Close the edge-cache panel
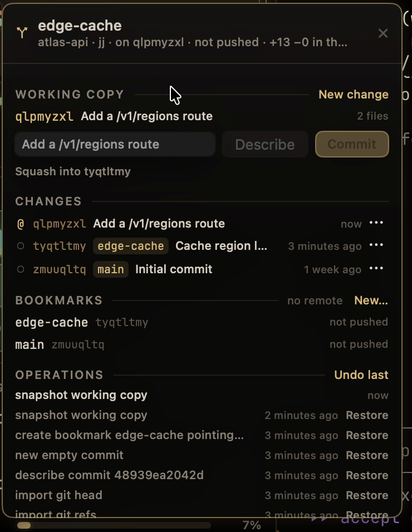Screen dimensions: 412x532 [x=383, y=33]
